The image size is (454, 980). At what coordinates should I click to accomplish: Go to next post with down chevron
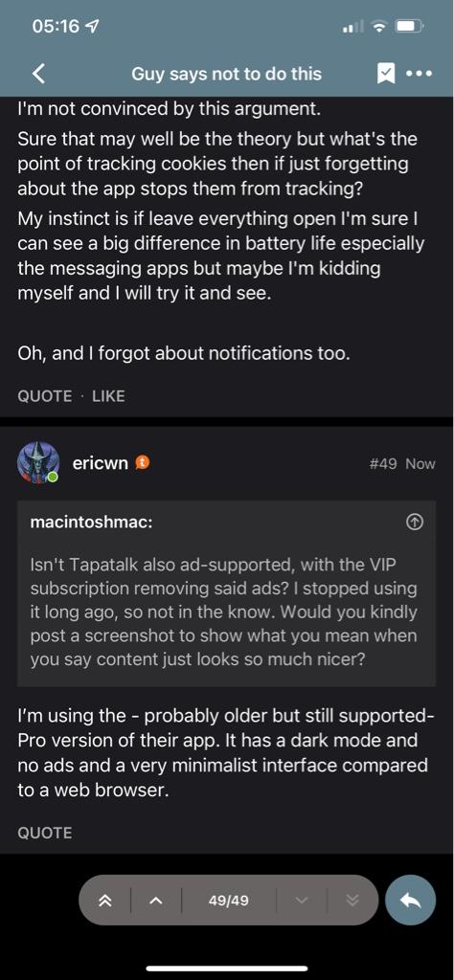tap(302, 901)
